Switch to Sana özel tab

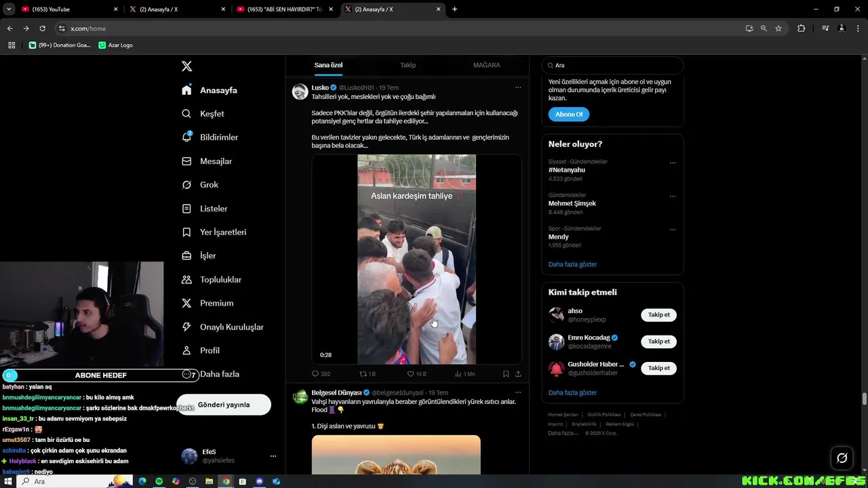tap(328, 65)
